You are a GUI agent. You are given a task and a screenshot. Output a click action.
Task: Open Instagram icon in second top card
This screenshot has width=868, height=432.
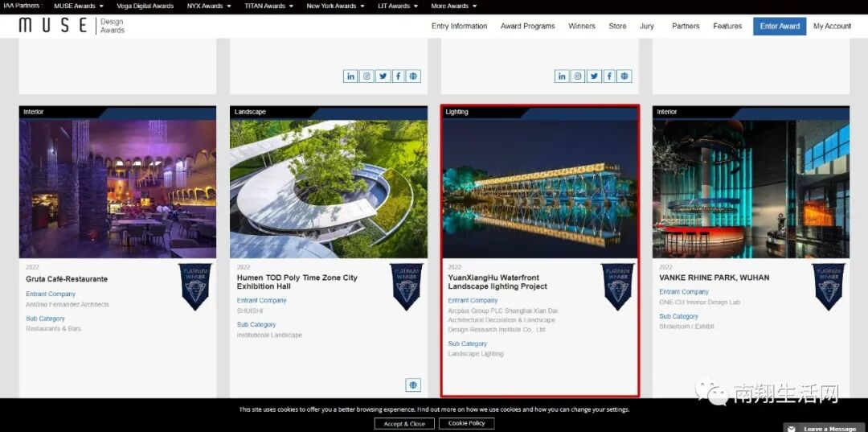pyautogui.click(x=366, y=76)
